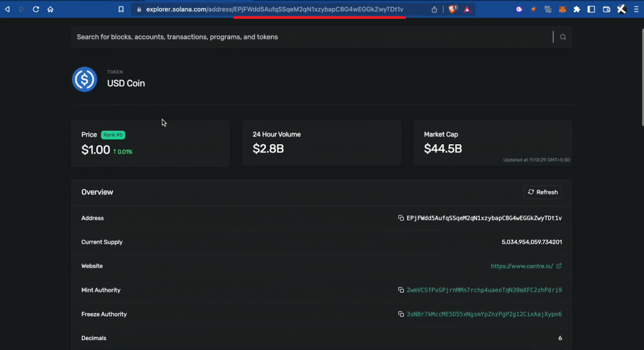Open the MetaMask fox extension
Image resolution: width=644 pixels, height=350 pixels.
(x=562, y=9)
